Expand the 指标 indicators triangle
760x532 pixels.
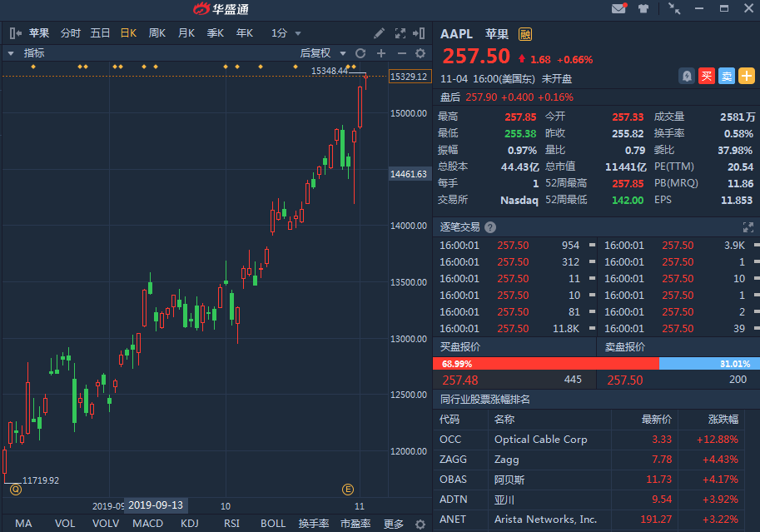(x=11, y=53)
